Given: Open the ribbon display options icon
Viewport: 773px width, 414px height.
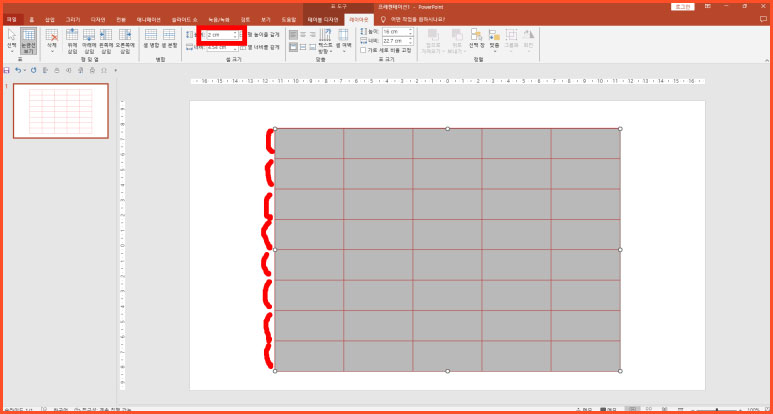Looking at the screenshot, I should [x=707, y=6].
